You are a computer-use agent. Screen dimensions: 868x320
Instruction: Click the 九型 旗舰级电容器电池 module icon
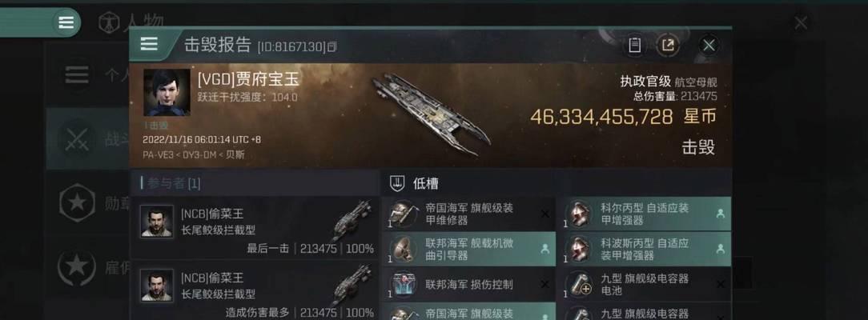[578, 284]
